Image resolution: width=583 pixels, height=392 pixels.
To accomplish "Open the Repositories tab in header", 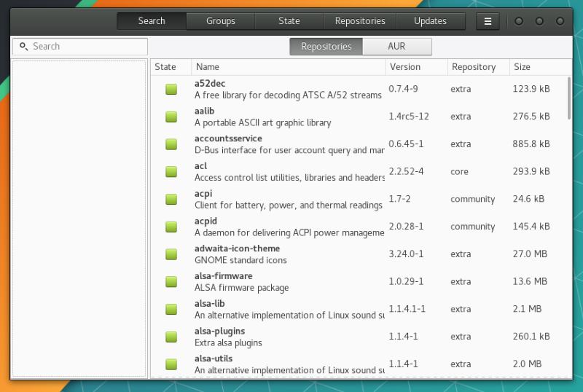I will (x=360, y=21).
